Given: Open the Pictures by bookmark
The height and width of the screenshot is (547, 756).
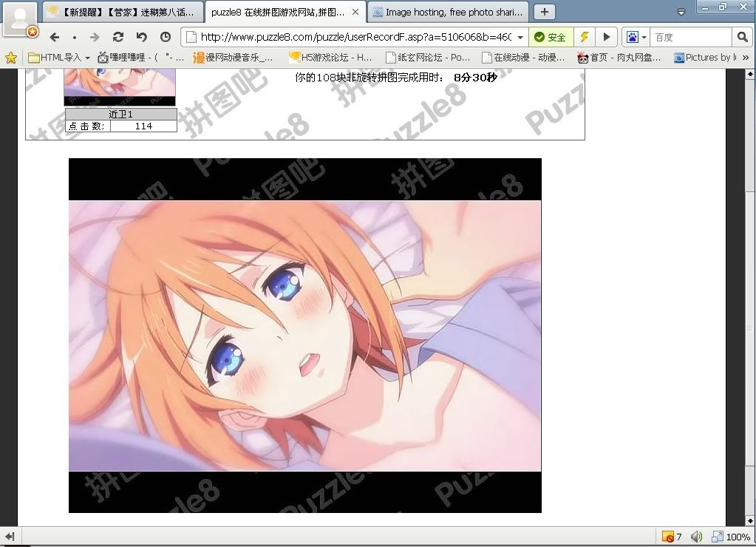Looking at the screenshot, I should (705, 58).
